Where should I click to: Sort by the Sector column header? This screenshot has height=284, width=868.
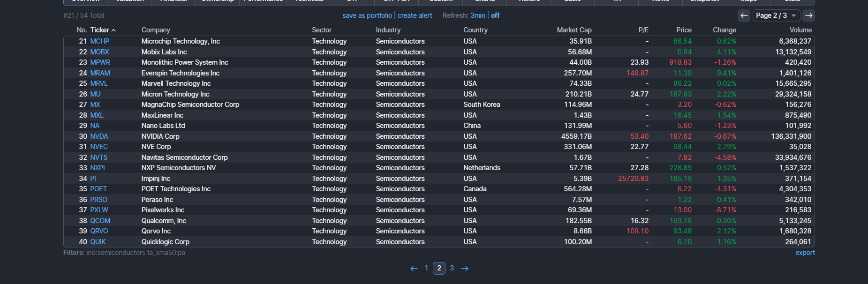point(322,30)
